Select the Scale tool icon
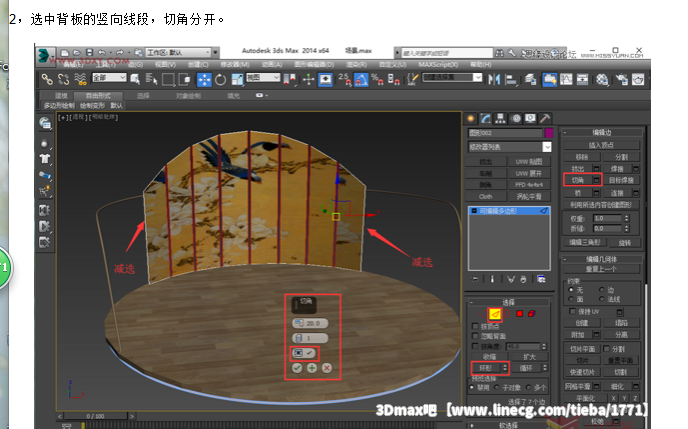The image size is (688, 429). [237, 79]
